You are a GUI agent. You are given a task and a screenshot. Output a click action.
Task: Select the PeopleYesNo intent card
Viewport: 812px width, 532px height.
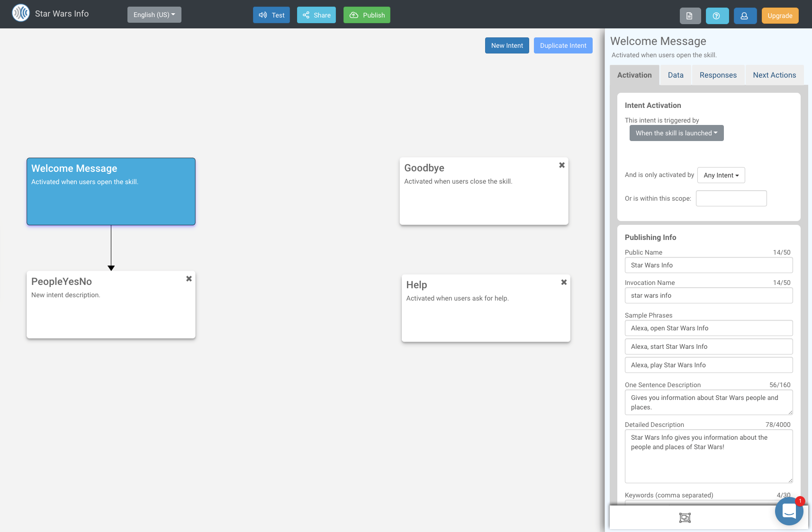coord(111,305)
